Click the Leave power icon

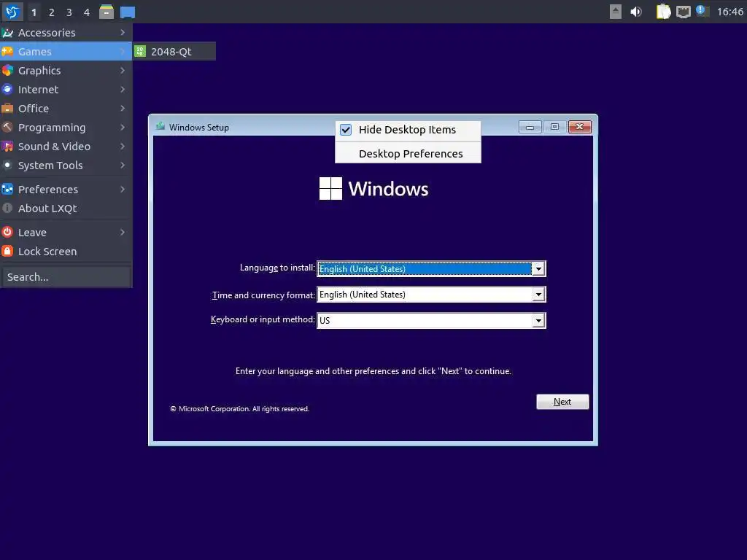click(7, 233)
